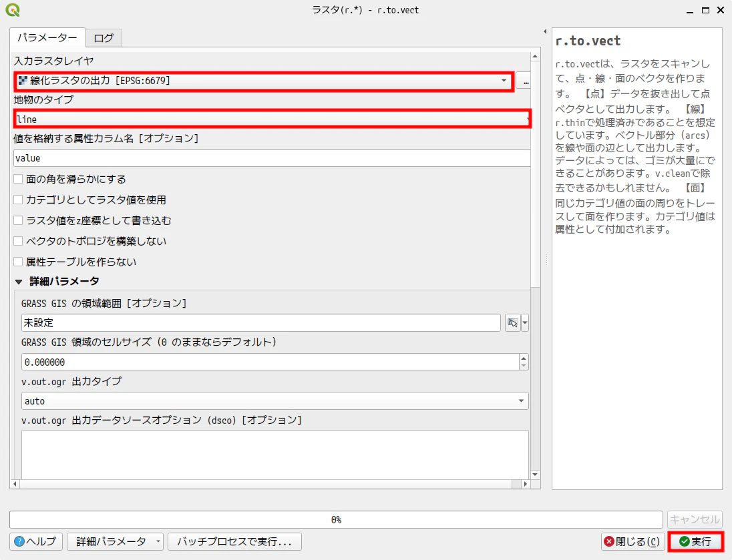Image resolution: width=732 pixels, height=560 pixels.
Task: Open the 詳細パラメータ button's dropdown arrow
Action: coord(158,541)
